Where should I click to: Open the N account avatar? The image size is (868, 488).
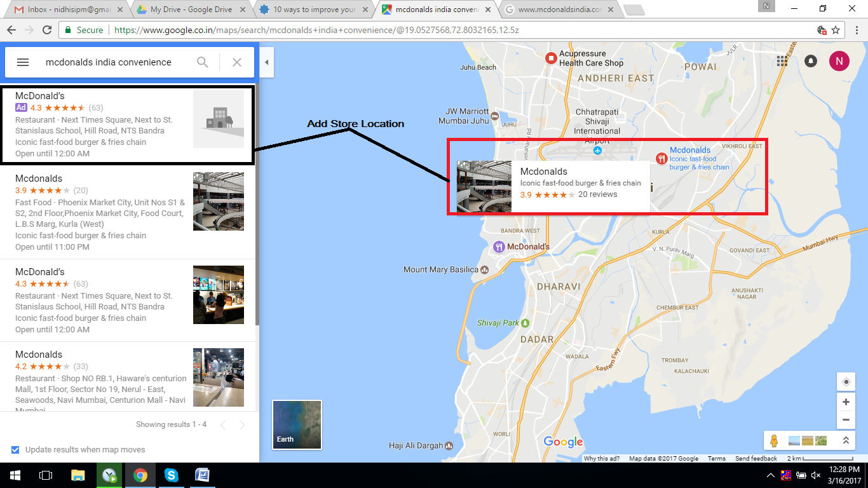[839, 61]
